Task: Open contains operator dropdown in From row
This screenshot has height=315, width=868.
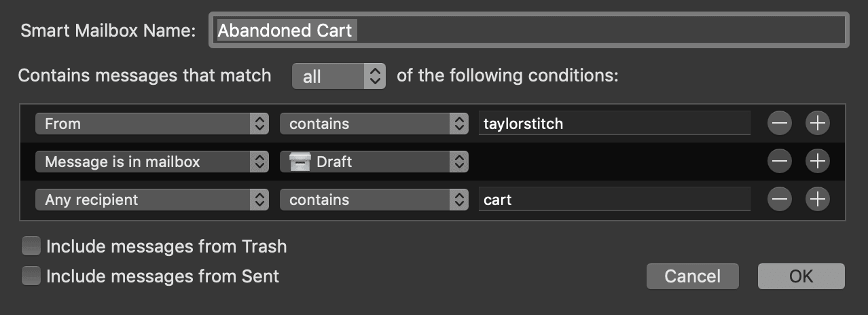Action: point(374,124)
